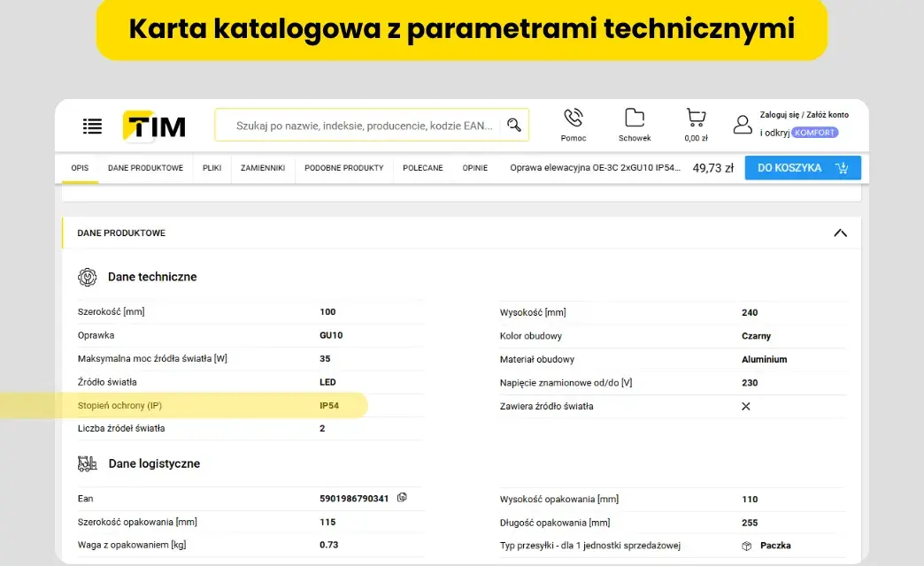Viewport: 924px width, 566px height.
Task: Click the Dane logistyczne heading
Action: [154, 464]
